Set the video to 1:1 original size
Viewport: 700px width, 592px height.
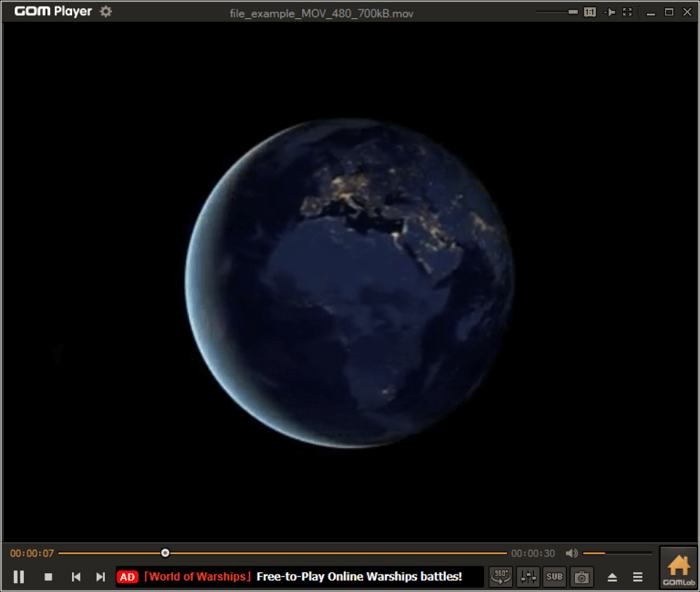(590, 12)
